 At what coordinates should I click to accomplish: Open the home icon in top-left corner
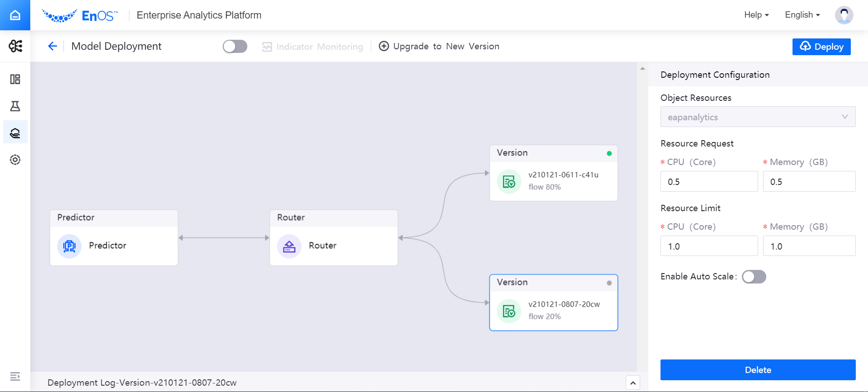(15, 15)
